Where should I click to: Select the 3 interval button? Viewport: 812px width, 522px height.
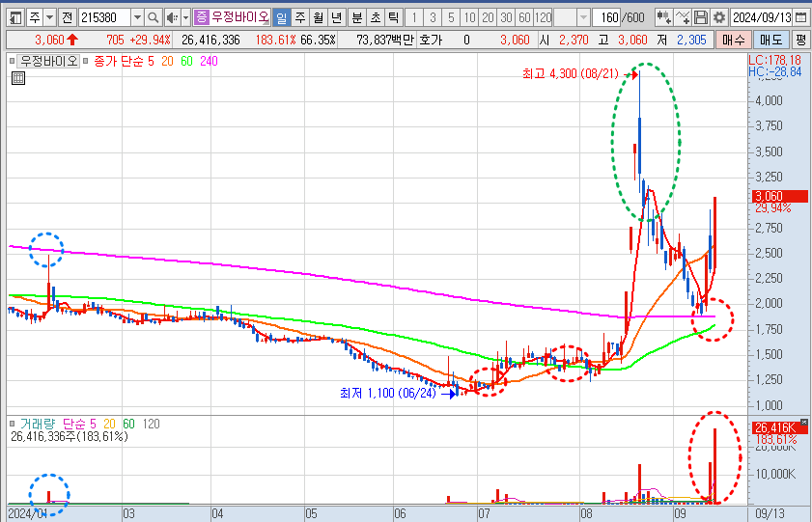433,18
